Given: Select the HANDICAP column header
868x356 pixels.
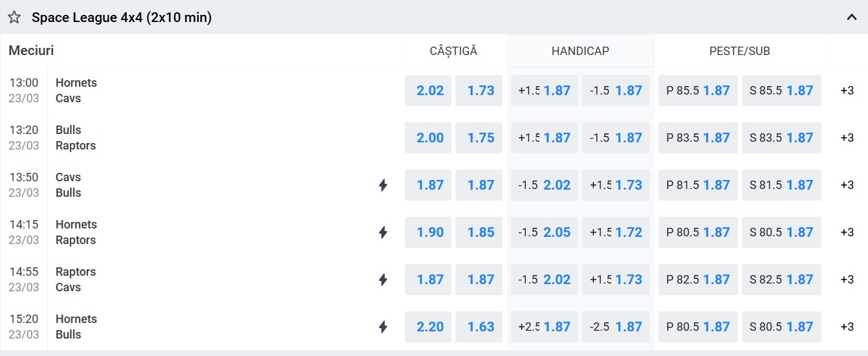Looking at the screenshot, I should [x=580, y=51].
